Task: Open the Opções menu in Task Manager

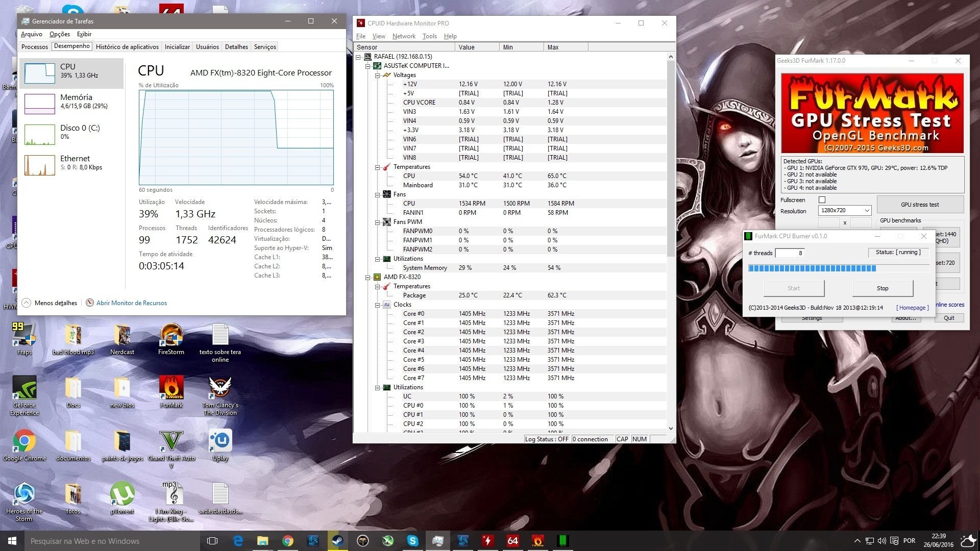Action: pos(60,34)
